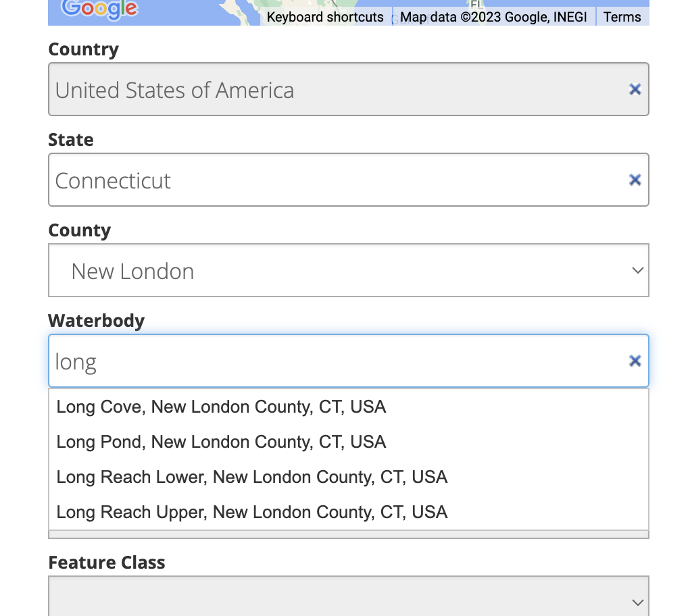Clear the Waterbody search text

tap(635, 361)
